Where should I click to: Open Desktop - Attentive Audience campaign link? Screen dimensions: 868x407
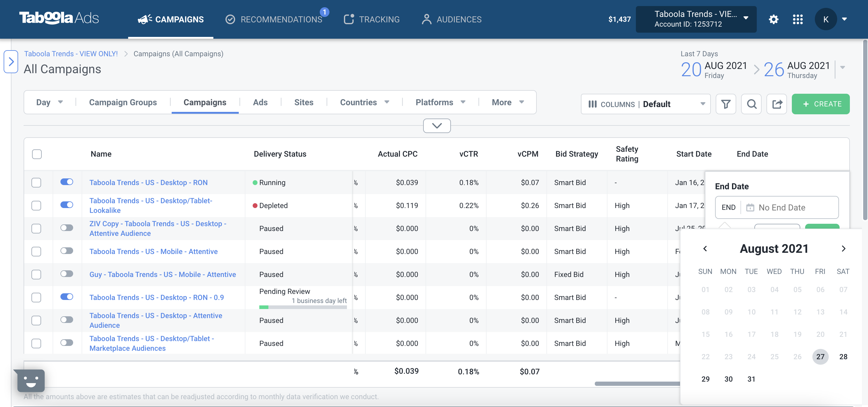click(156, 320)
